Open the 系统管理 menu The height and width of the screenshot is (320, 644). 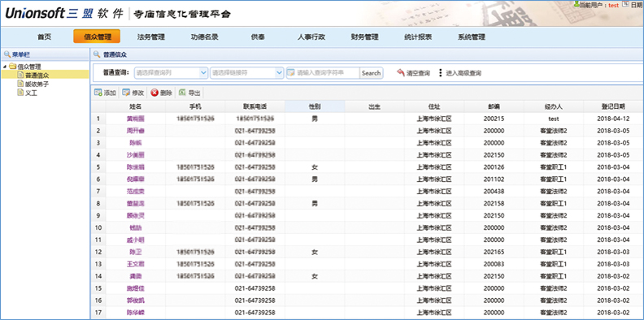(x=471, y=37)
